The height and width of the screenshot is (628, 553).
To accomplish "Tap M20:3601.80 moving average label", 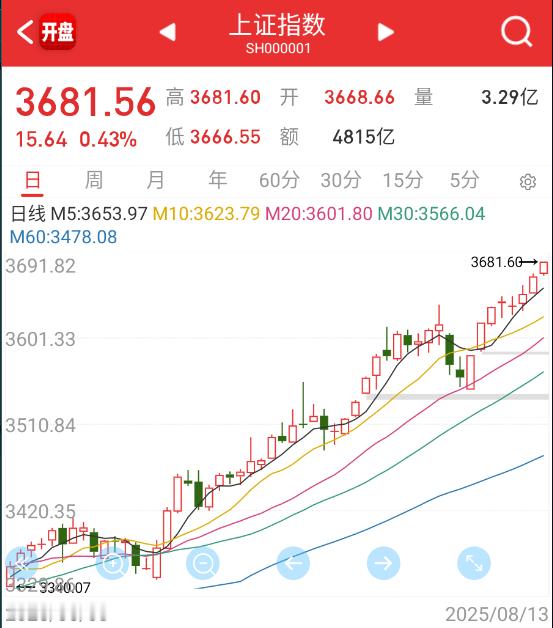I will pos(319,214).
